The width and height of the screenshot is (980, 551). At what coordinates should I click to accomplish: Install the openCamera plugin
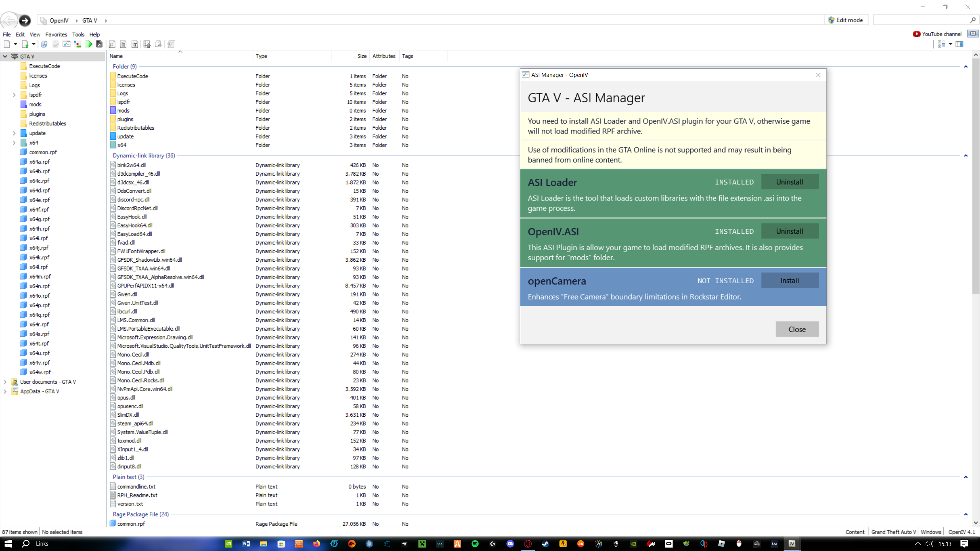(789, 280)
